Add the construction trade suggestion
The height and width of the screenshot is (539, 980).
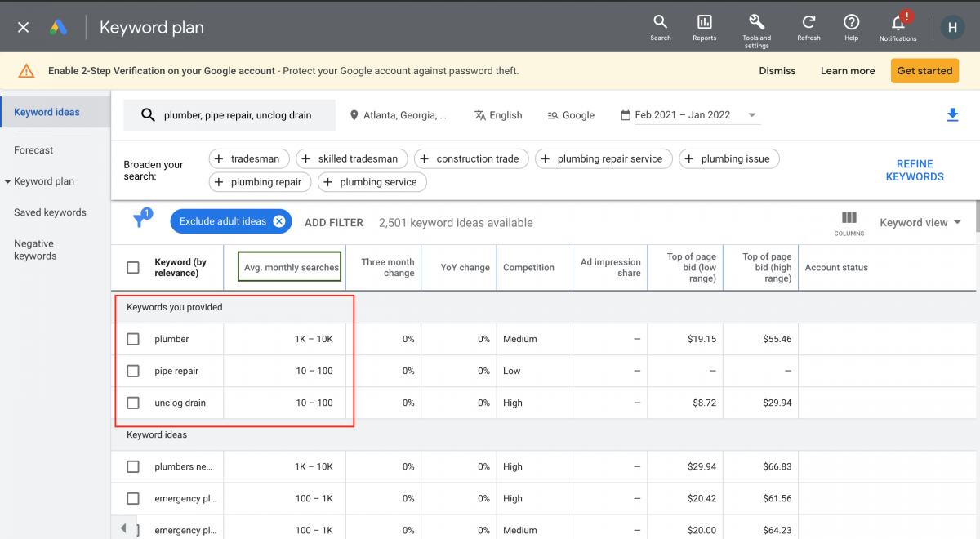pyautogui.click(x=471, y=158)
